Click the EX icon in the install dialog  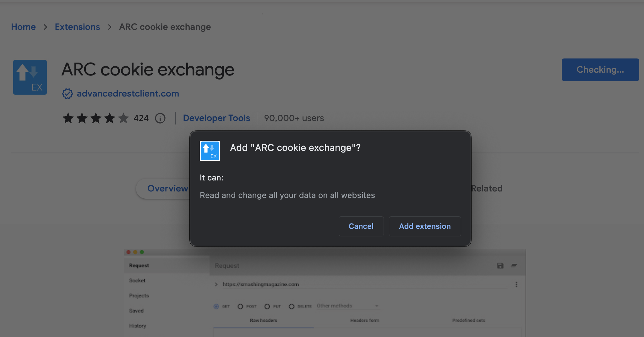[x=210, y=151]
